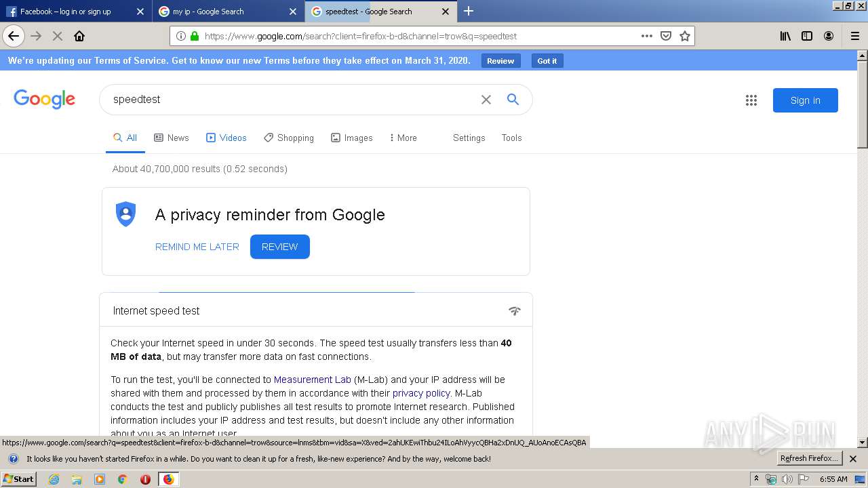Switch to Images results

pyautogui.click(x=352, y=138)
